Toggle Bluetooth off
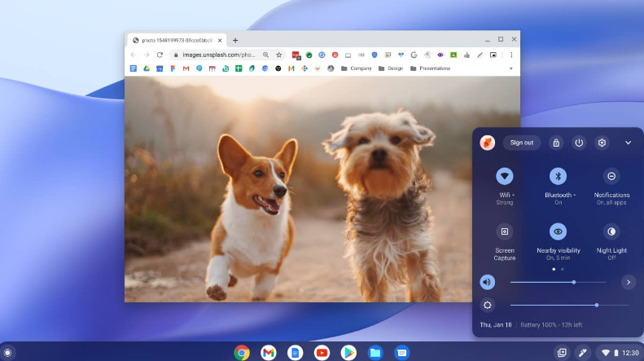This screenshot has height=361, width=644. [x=558, y=176]
